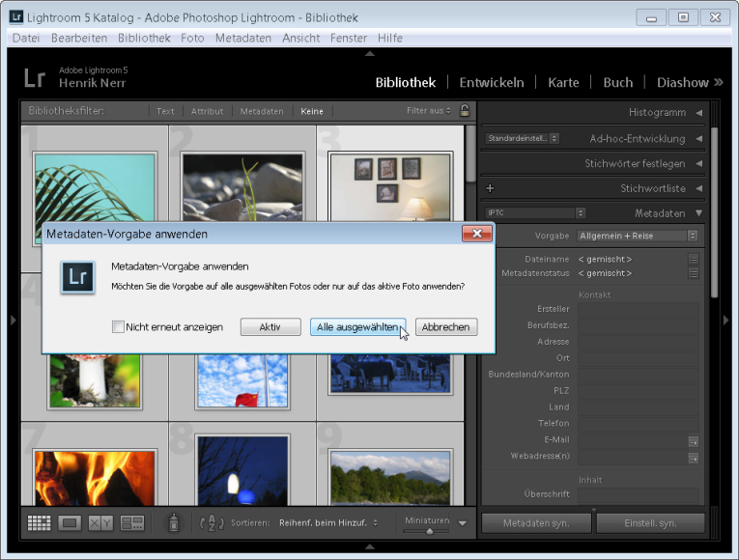739x560 pixels.
Task: Expand the Histogramm panel
Action: pyautogui.click(x=657, y=113)
